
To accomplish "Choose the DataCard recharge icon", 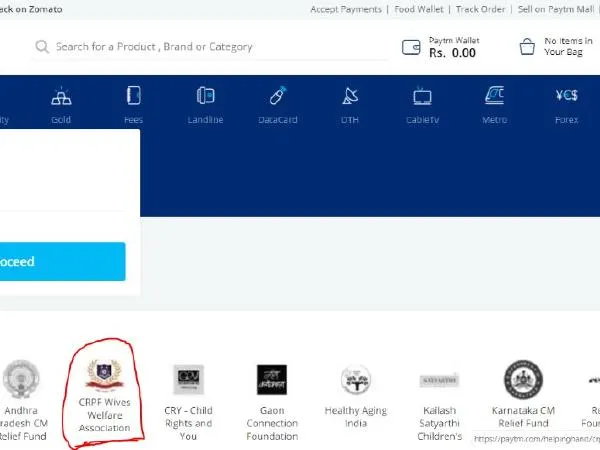I will pyautogui.click(x=278, y=95).
